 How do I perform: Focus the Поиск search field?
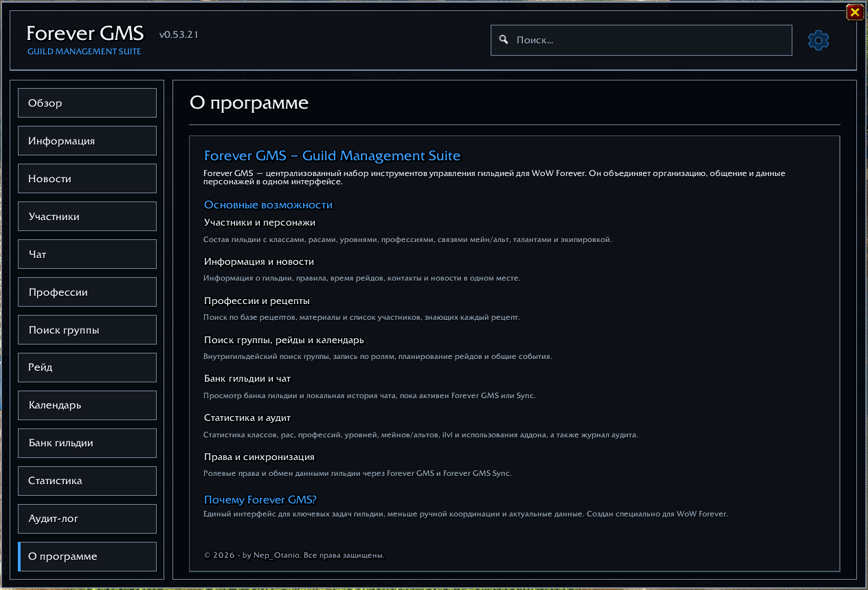pos(641,40)
